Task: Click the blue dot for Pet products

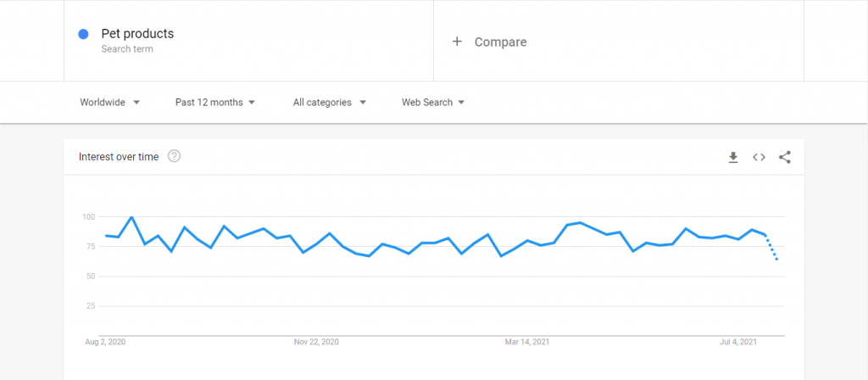Action: [84, 34]
